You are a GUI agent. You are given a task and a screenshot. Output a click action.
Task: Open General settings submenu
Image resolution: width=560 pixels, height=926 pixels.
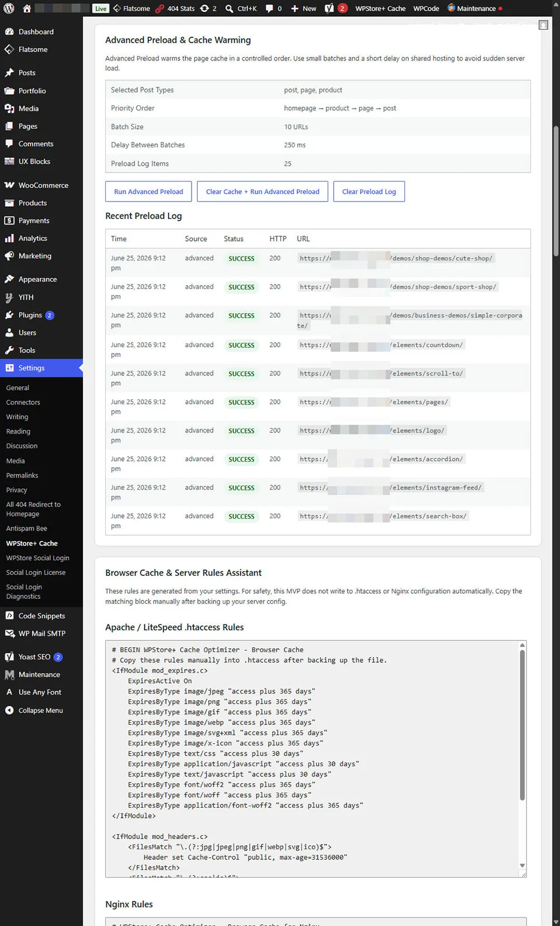point(17,388)
